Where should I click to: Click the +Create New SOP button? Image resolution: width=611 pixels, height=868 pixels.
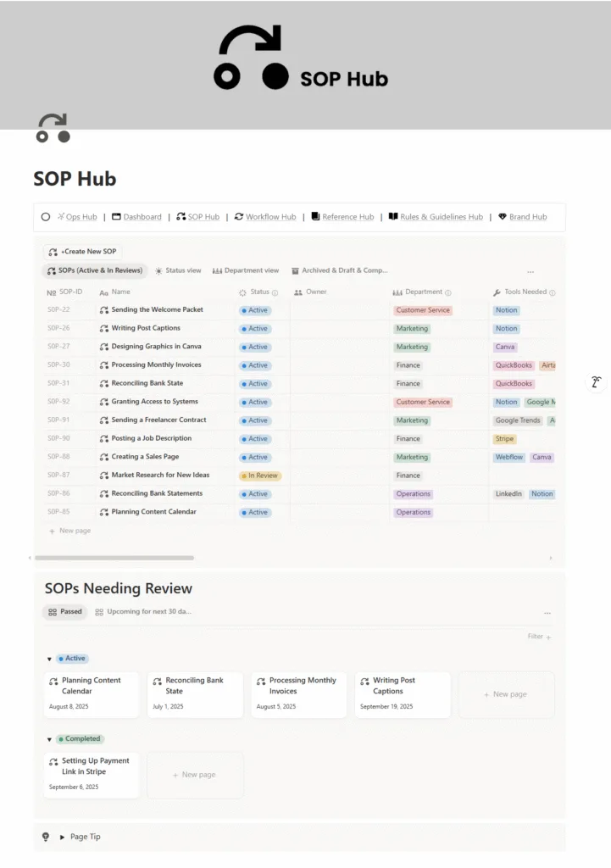tap(83, 252)
